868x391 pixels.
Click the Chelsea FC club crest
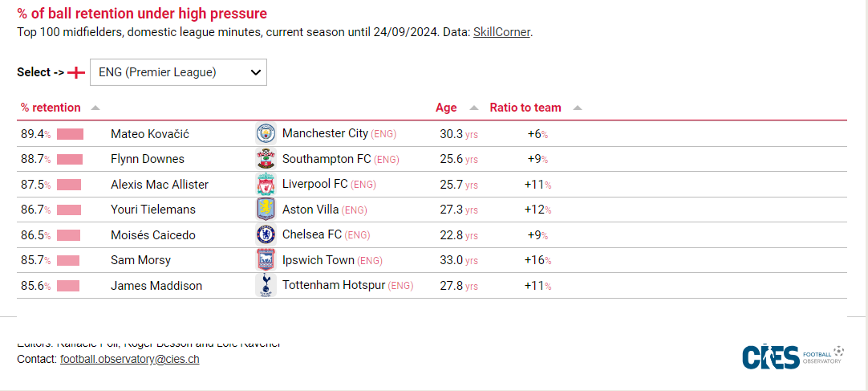point(266,235)
